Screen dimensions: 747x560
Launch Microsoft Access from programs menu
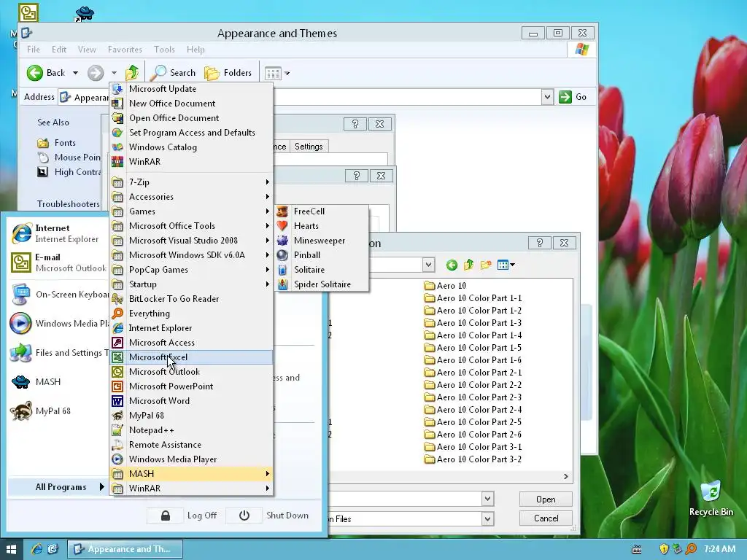(x=191, y=343)
